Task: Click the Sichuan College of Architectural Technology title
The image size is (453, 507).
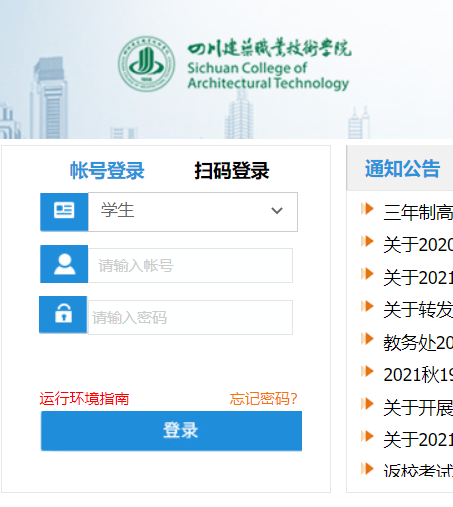Action: tap(268, 76)
